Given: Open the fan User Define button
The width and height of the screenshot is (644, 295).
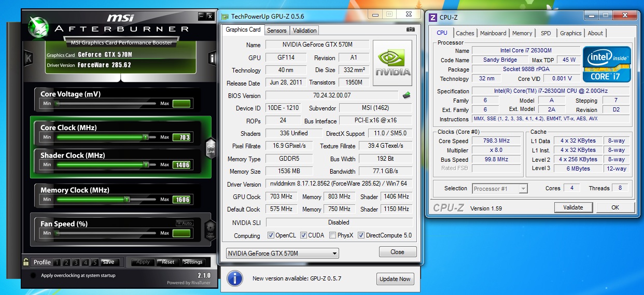Looking at the screenshot, I should point(211,230).
